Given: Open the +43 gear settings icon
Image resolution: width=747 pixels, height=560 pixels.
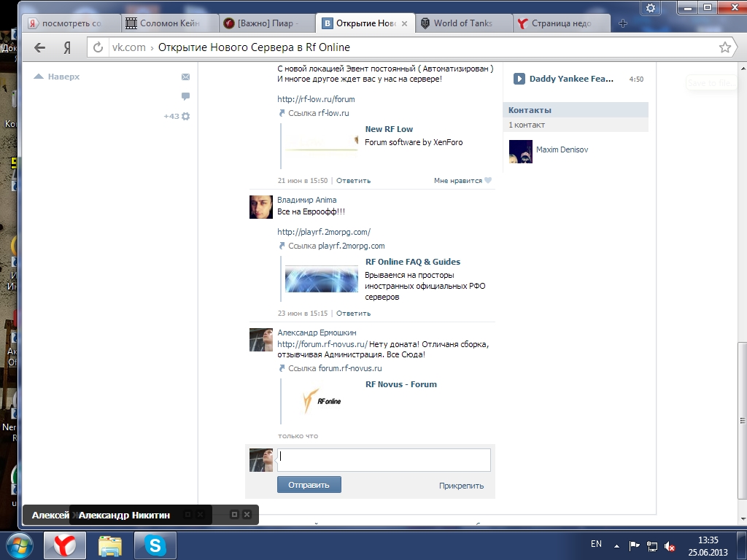Looking at the screenshot, I should point(177,116).
